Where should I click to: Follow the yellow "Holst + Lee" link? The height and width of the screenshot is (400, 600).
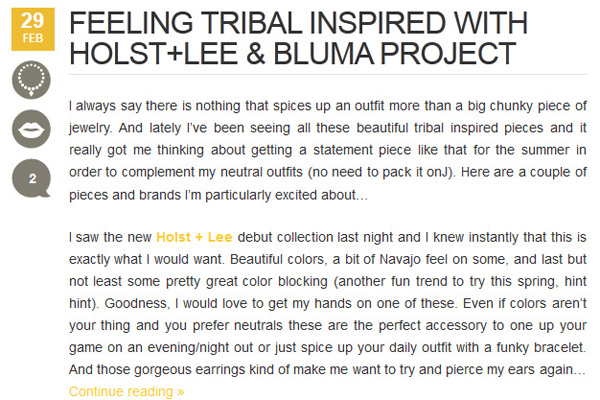194,238
